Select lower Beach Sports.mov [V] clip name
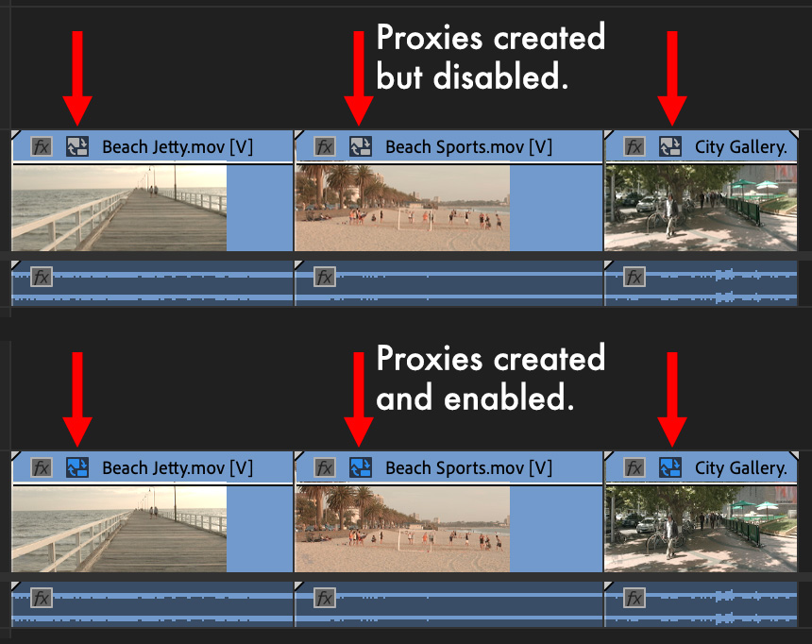This screenshot has height=644, width=812. pos(468,468)
